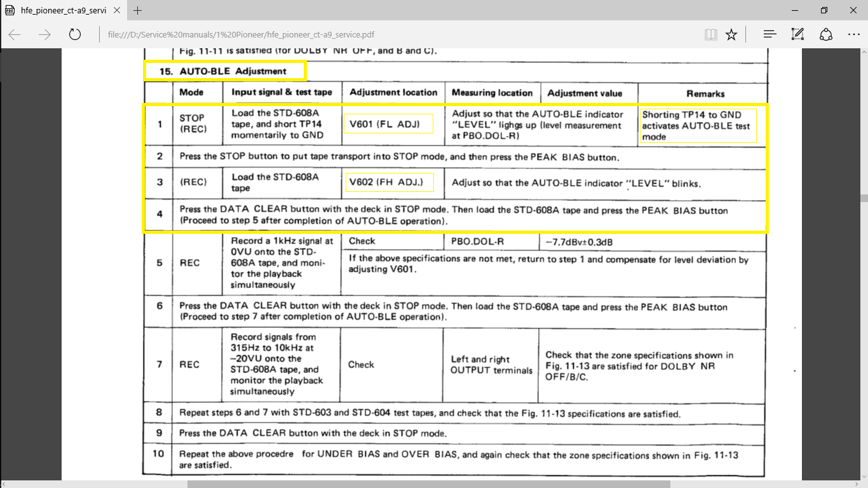The image size is (868, 488).
Task: Click 'Record a 1kHz signal at 0VU' cell
Action: (x=282, y=263)
